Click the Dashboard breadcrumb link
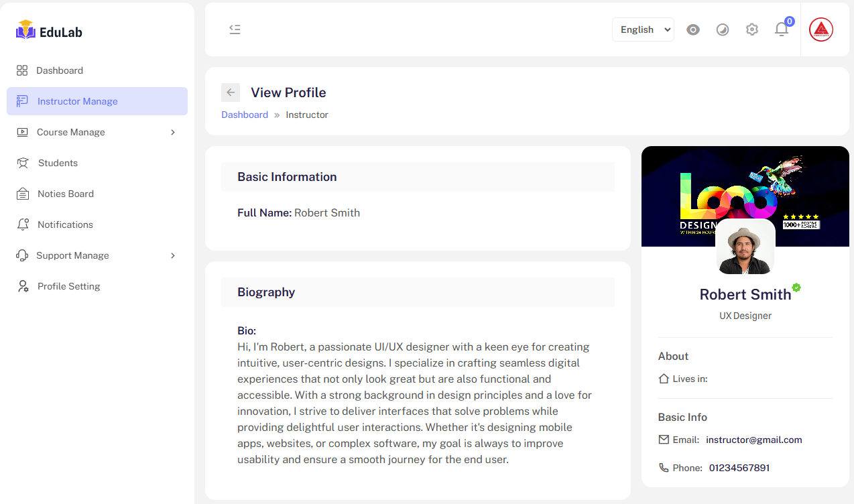The image size is (854, 504). pyautogui.click(x=245, y=115)
